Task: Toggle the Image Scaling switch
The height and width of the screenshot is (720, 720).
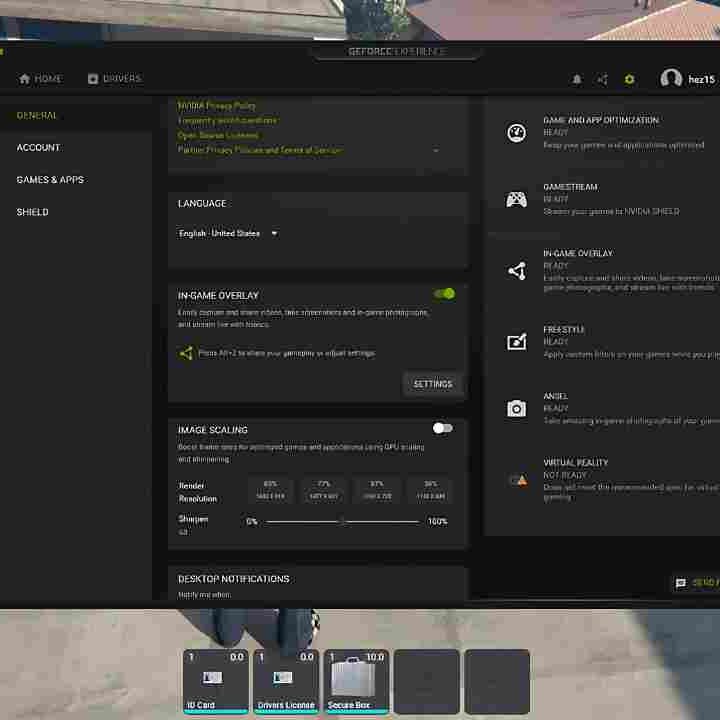Action: [x=443, y=428]
